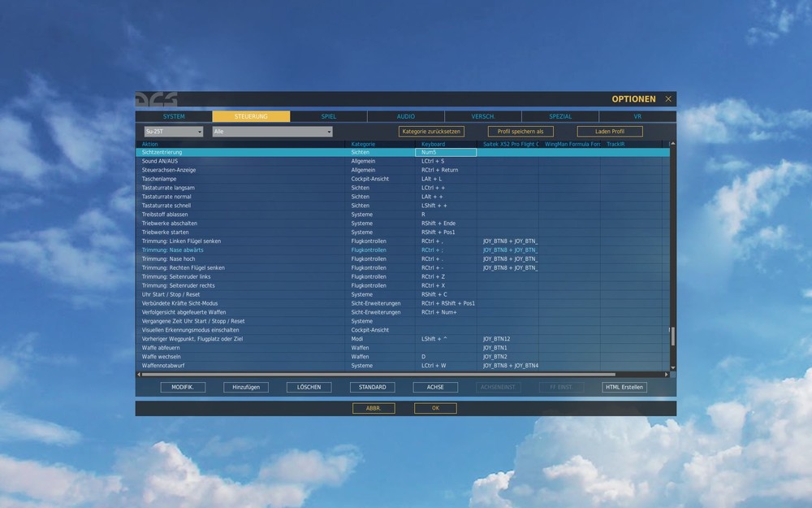Select Trimmung: Nase abwärts row

pos(403,250)
